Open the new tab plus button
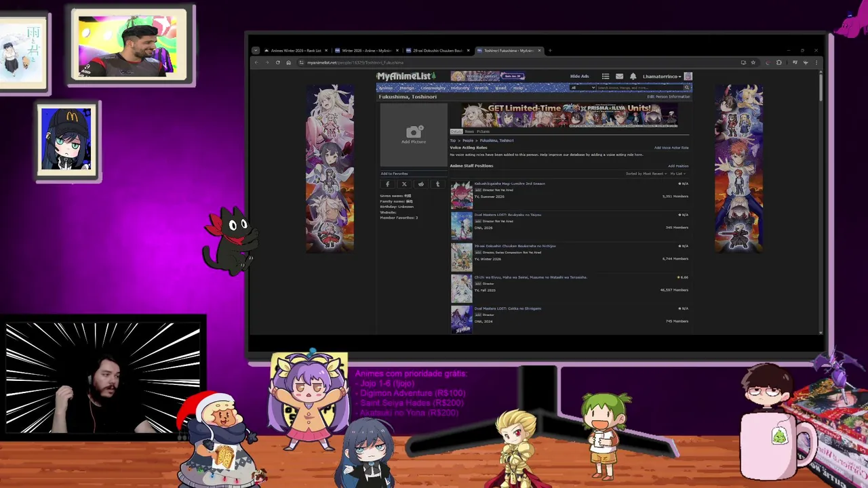868x488 pixels. (x=550, y=50)
